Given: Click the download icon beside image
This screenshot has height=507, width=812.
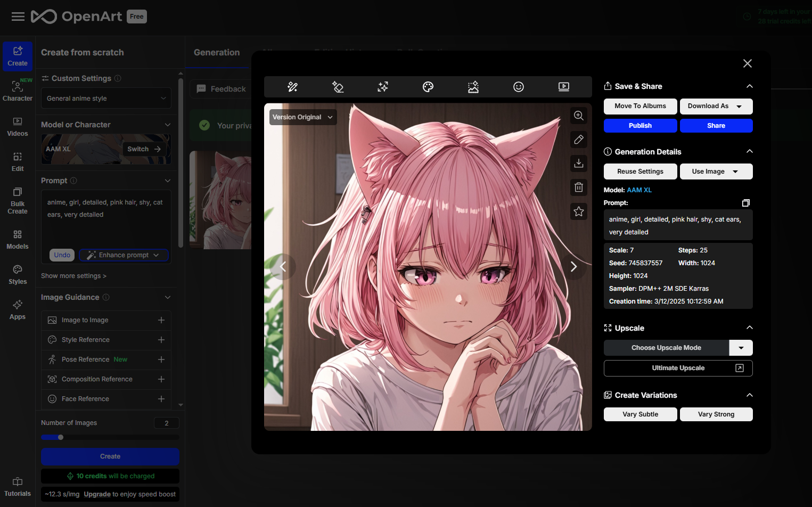Looking at the screenshot, I should (579, 163).
